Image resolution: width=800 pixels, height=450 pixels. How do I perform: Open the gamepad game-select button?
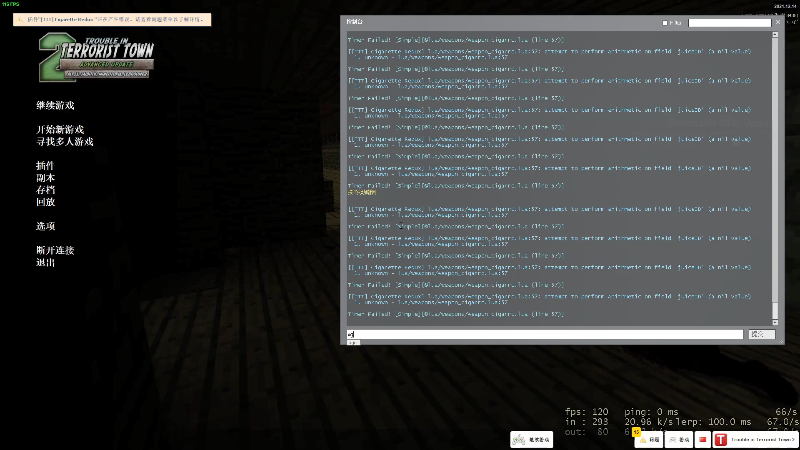[x=532, y=439]
